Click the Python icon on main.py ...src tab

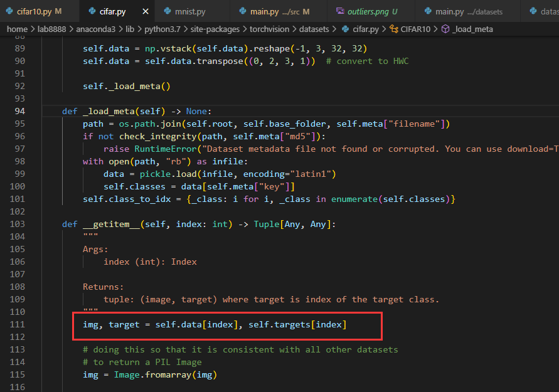[242, 11]
